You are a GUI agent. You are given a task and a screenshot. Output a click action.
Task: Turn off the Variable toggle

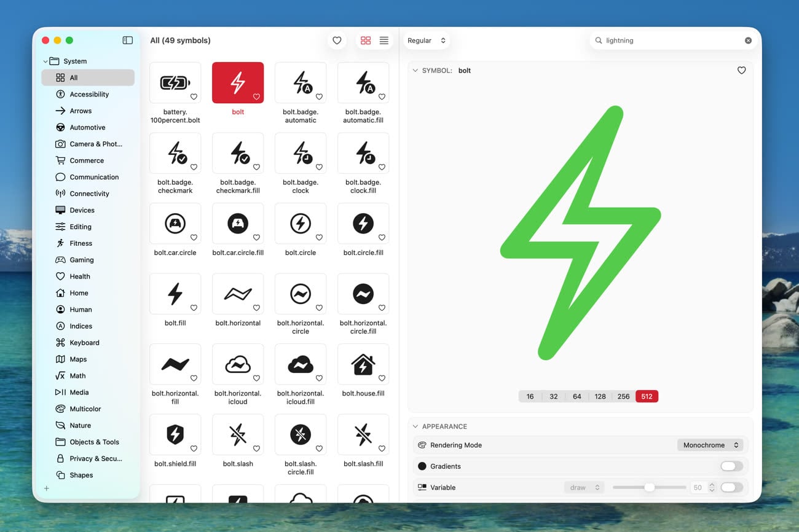point(732,487)
